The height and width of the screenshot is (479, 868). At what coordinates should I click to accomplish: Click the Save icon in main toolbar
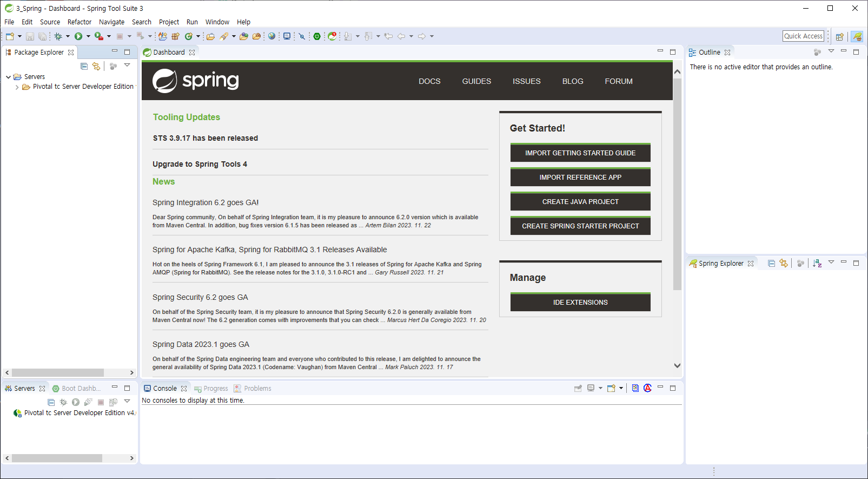(30, 36)
